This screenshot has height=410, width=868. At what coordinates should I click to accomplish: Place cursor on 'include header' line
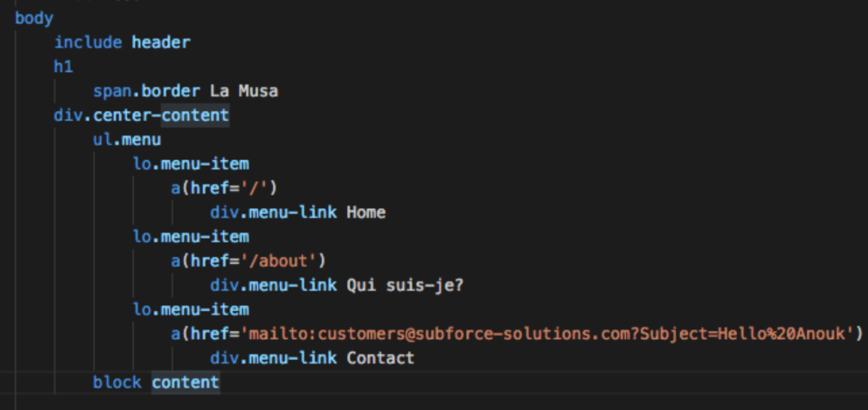(122, 43)
